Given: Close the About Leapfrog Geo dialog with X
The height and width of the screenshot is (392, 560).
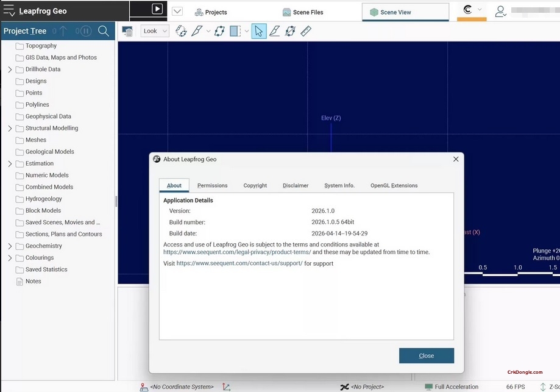Looking at the screenshot, I should pyautogui.click(x=456, y=159).
